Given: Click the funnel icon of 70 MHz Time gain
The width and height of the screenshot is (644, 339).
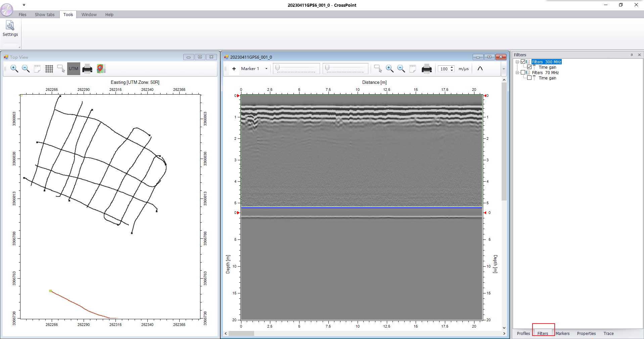Looking at the screenshot, I should pos(535,78).
